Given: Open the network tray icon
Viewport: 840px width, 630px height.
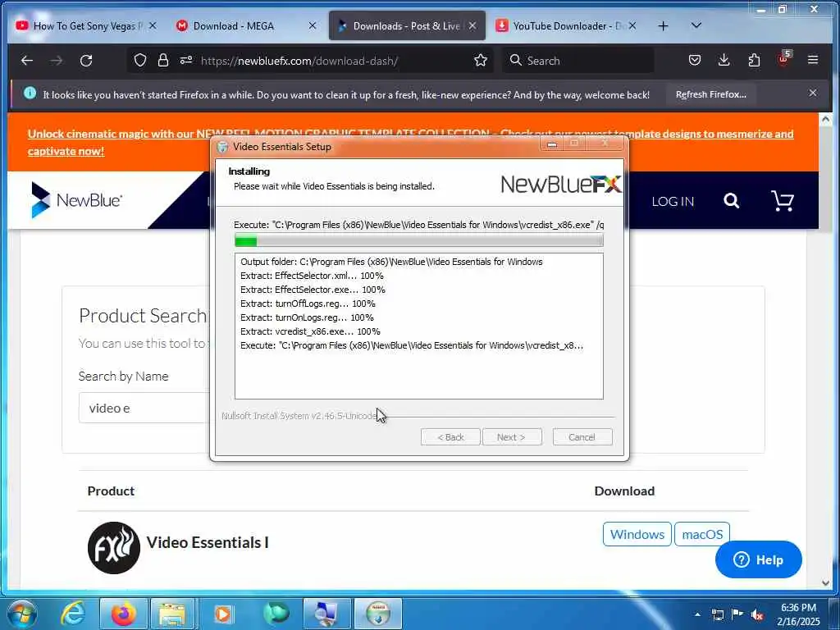Looking at the screenshot, I should [717, 614].
